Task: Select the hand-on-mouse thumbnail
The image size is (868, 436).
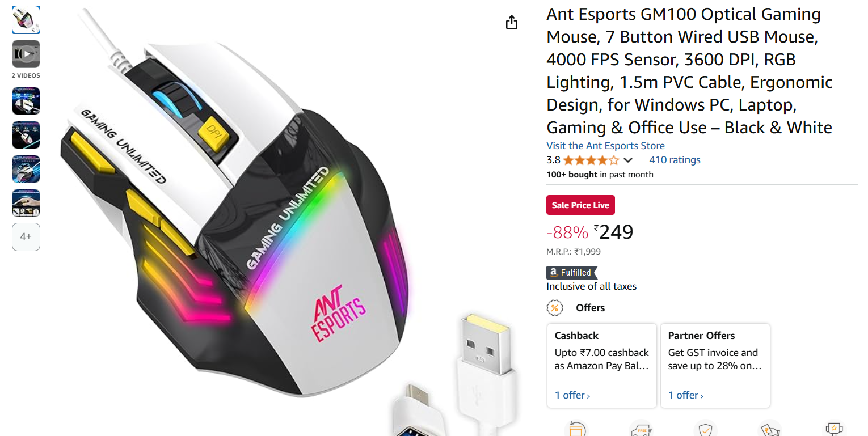Action: coord(26,203)
